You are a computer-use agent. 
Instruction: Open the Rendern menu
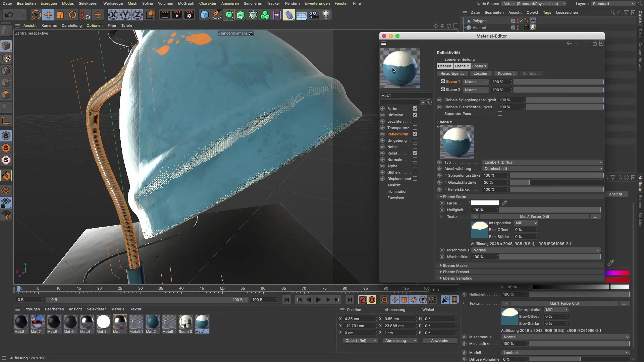click(292, 3)
